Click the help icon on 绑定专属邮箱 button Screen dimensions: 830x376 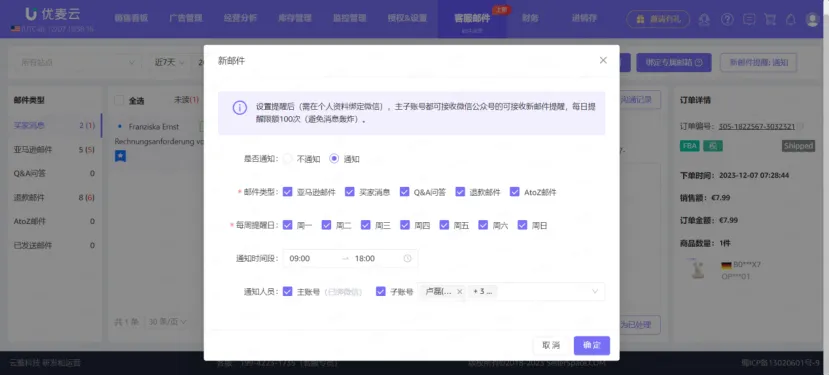[x=699, y=62]
